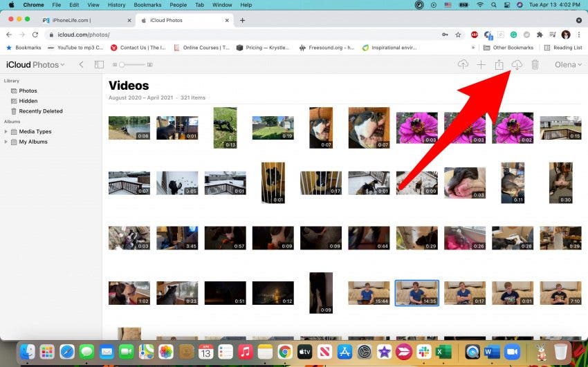Toggle the sidebar visibility icon
This screenshot has width=588, height=367.
(99, 64)
